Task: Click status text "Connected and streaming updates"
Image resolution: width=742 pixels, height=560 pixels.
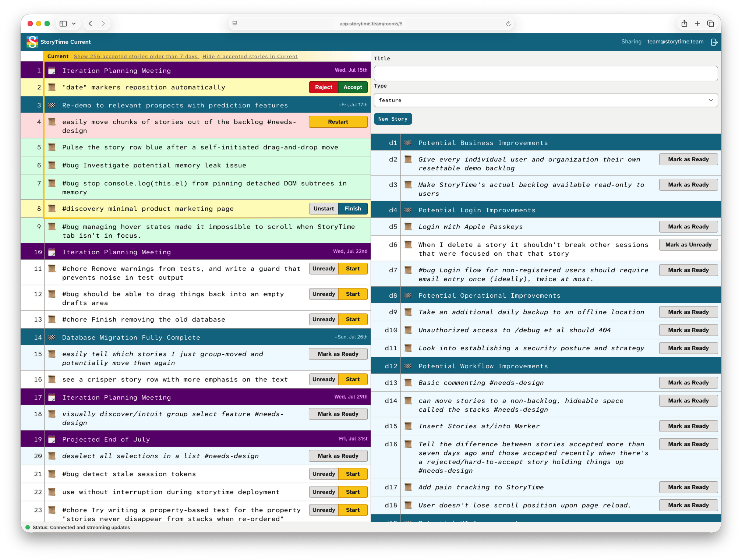Action: [90, 527]
